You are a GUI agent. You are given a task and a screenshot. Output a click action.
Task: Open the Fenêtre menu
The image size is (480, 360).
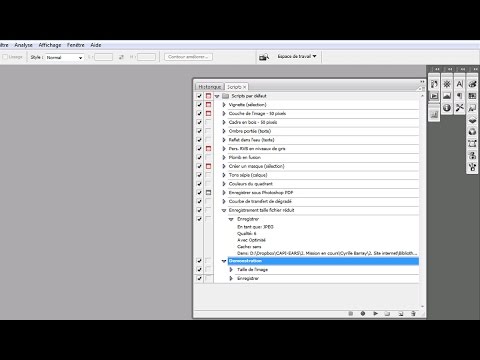tap(76, 45)
